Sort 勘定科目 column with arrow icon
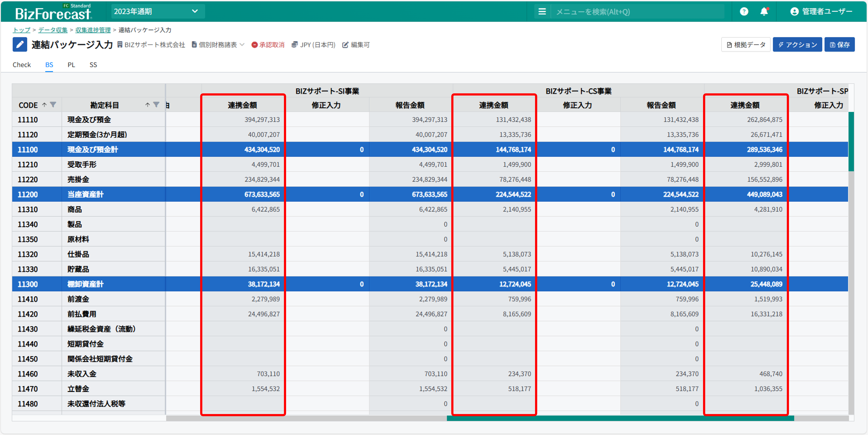This screenshot has height=435, width=868. click(x=148, y=105)
